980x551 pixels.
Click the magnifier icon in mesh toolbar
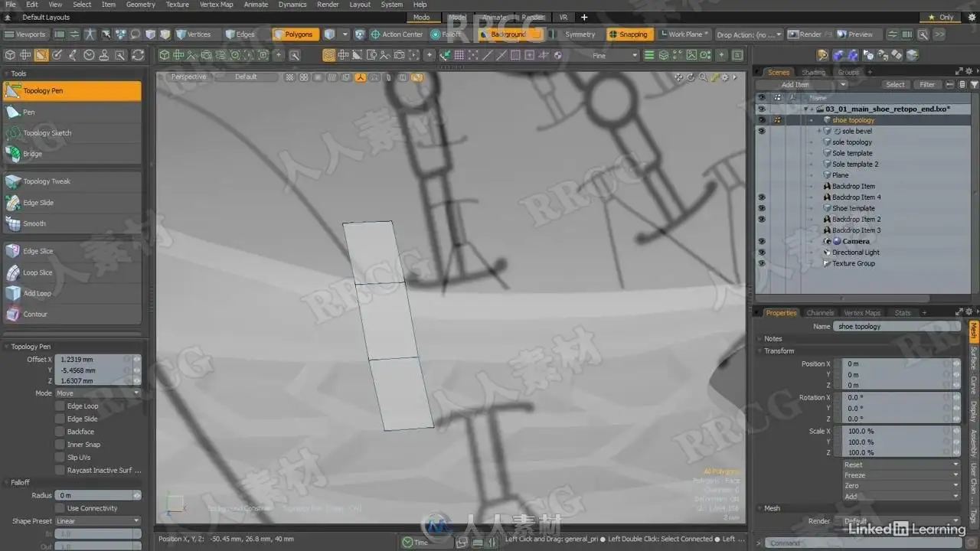(294, 55)
